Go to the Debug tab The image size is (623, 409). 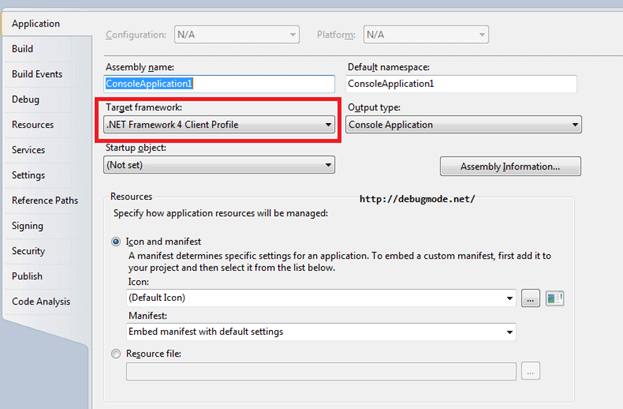pyautogui.click(x=26, y=99)
